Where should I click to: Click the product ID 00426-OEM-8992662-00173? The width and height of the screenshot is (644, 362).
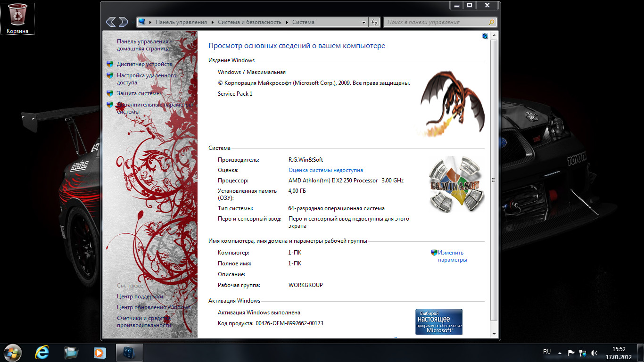click(x=289, y=323)
